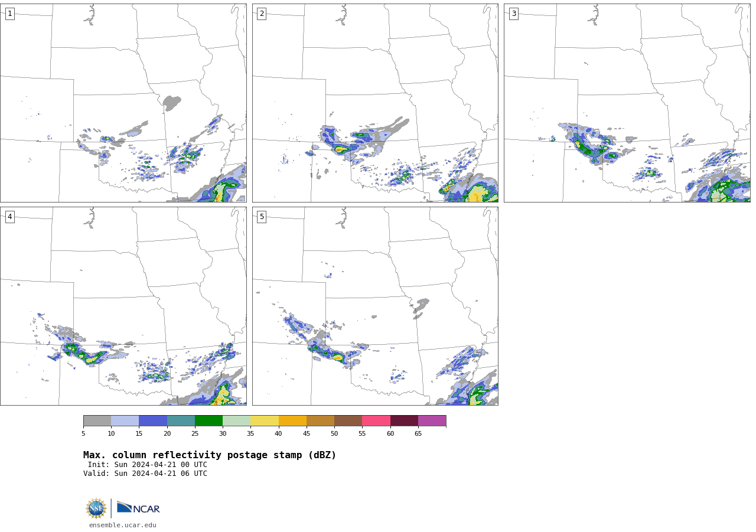Viewport: 756px width, 532px height.
Task: Select the teal 20-25 dBZ swatch
Action: coord(181,421)
